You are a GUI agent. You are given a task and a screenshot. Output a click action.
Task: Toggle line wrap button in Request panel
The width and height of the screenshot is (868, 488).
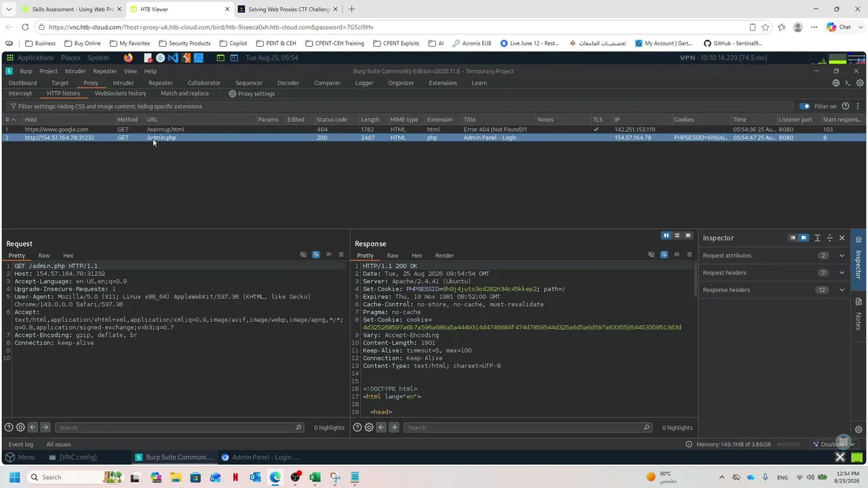coord(316,255)
